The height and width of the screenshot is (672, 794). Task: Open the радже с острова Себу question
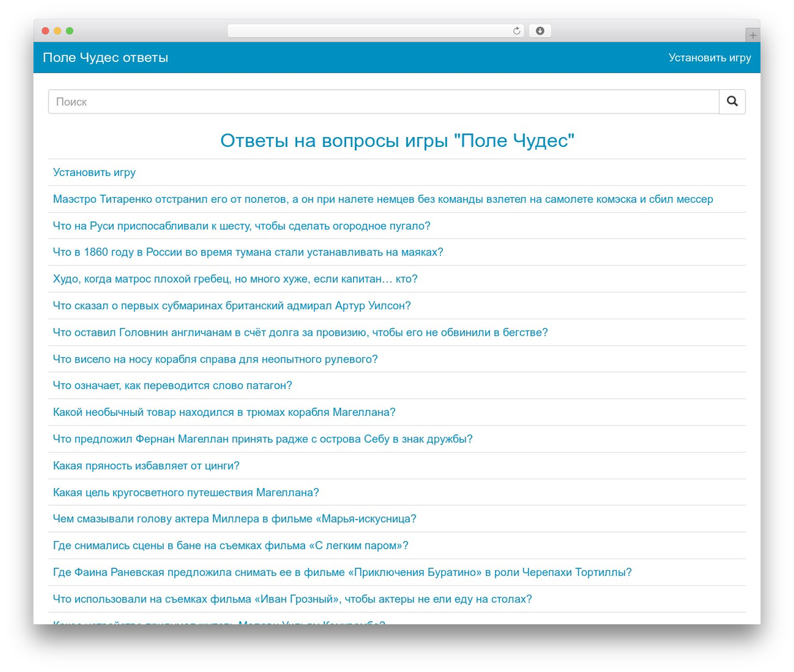point(262,439)
